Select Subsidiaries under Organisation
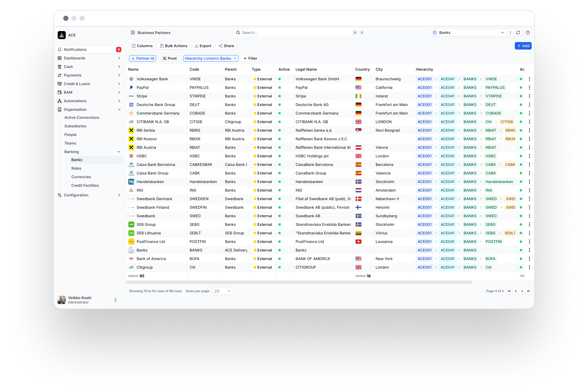 pyautogui.click(x=75, y=126)
